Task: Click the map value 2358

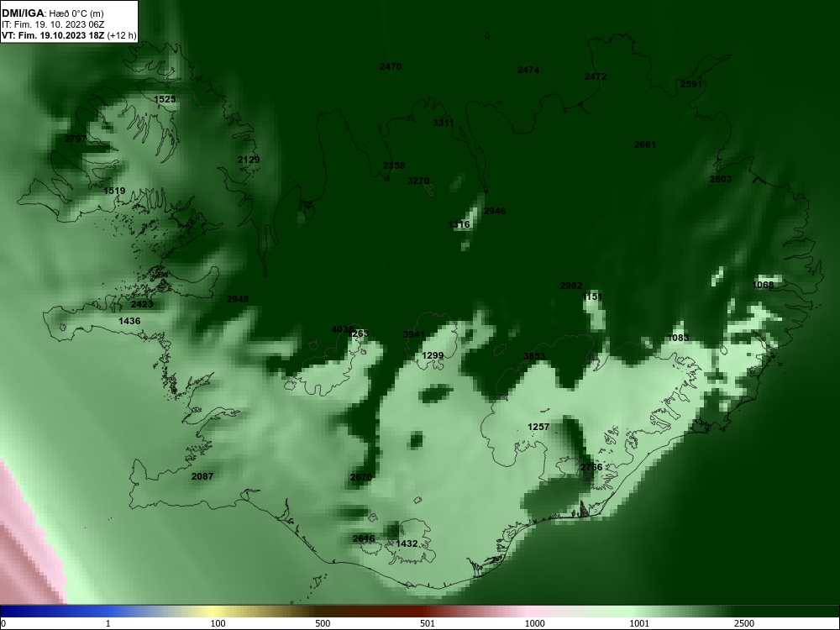Action: pos(394,165)
